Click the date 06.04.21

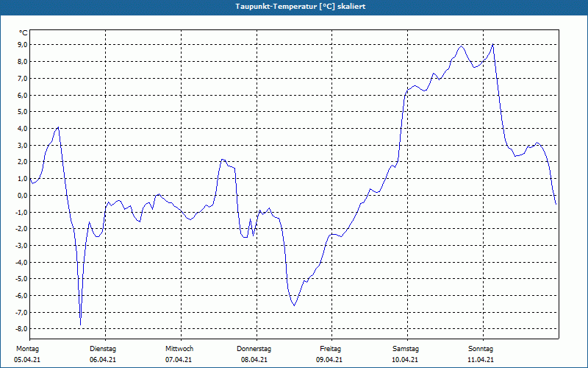tap(103, 360)
